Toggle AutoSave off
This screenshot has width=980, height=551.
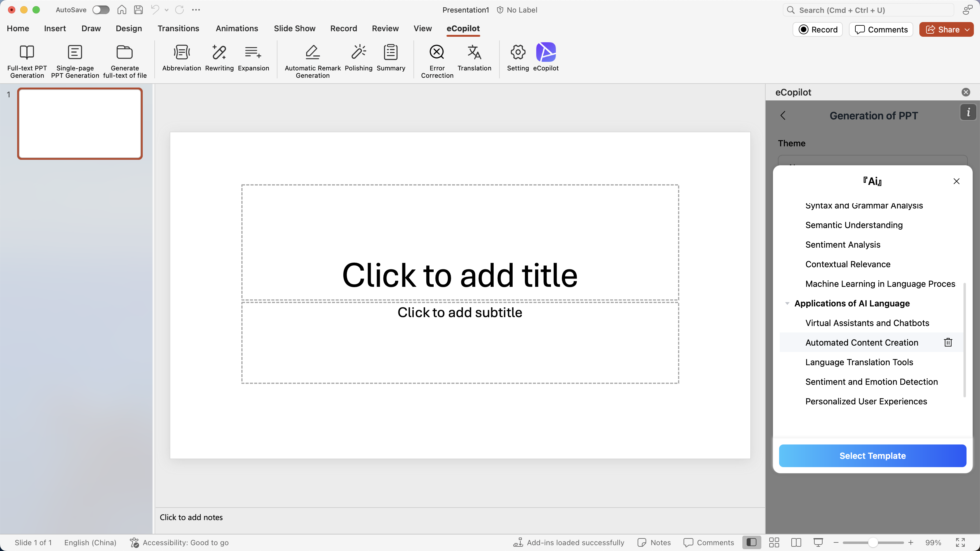coord(100,10)
